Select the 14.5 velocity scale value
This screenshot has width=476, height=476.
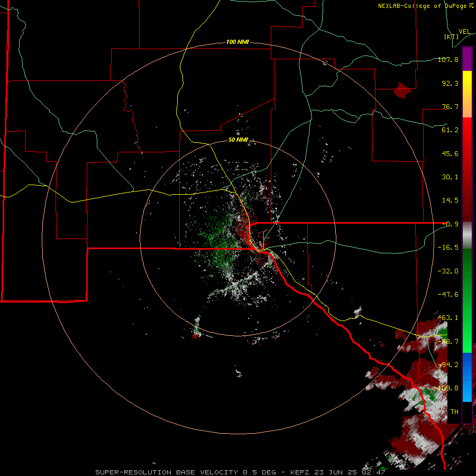(450, 200)
